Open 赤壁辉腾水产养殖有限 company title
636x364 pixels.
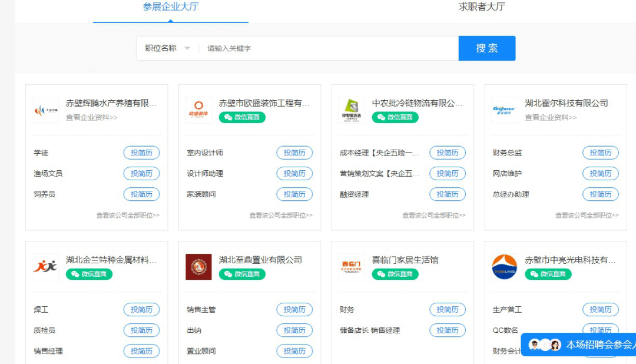tap(111, 103)
